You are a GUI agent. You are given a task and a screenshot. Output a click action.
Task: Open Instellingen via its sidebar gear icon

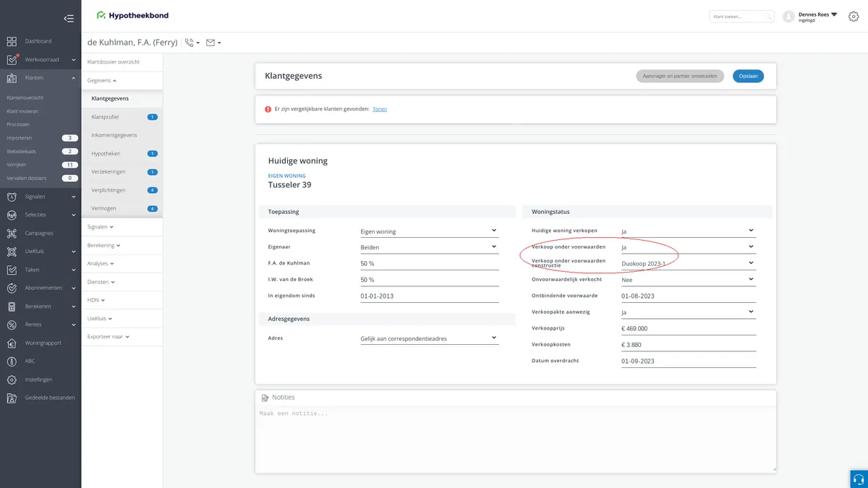pos(12,380)
